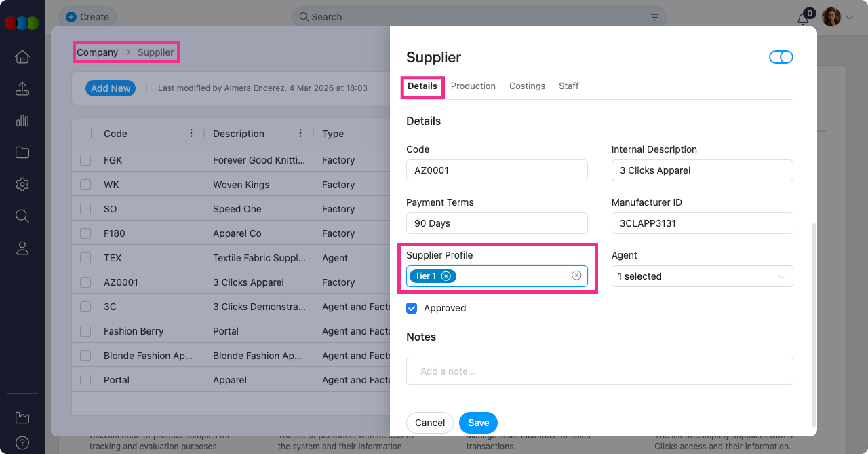
Task: Click the Add a note field
Action: coord(599,371)
